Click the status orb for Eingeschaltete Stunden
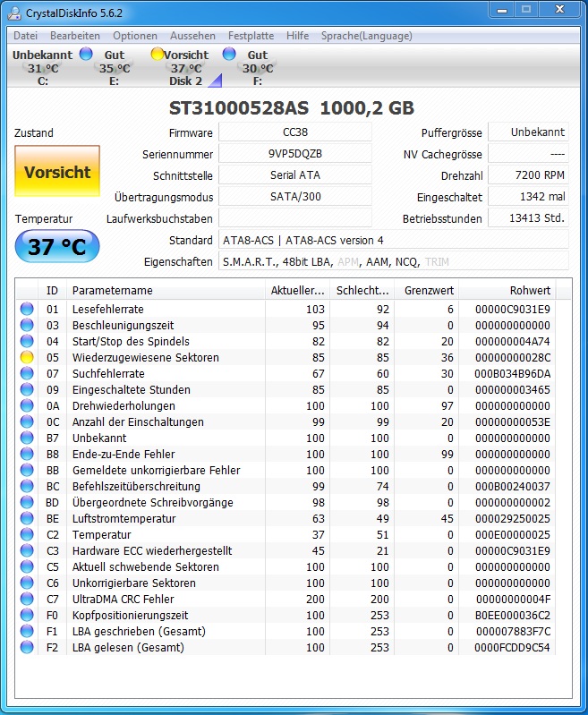This screenshot has height=715, width=588. [27, 389]
